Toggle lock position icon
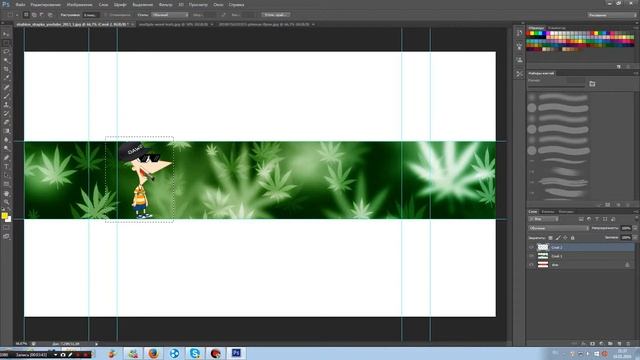The width and height of the screenshot is (640, 360). (x=565, y=238)
